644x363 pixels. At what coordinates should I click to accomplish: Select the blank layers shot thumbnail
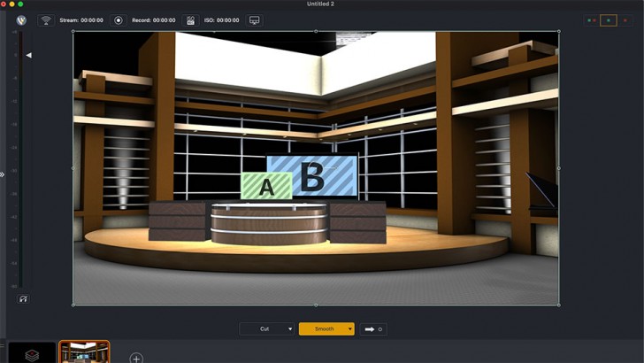pos(32,352)
